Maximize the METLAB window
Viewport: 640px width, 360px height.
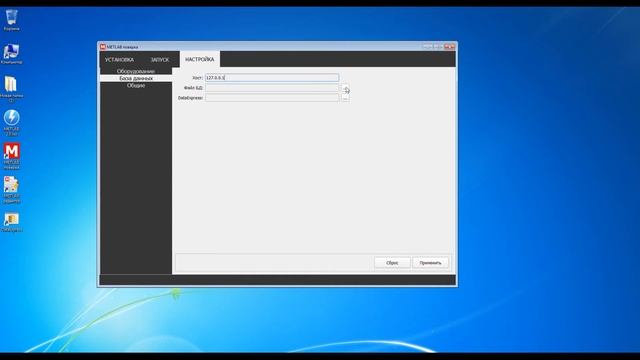tap(438, 47)
